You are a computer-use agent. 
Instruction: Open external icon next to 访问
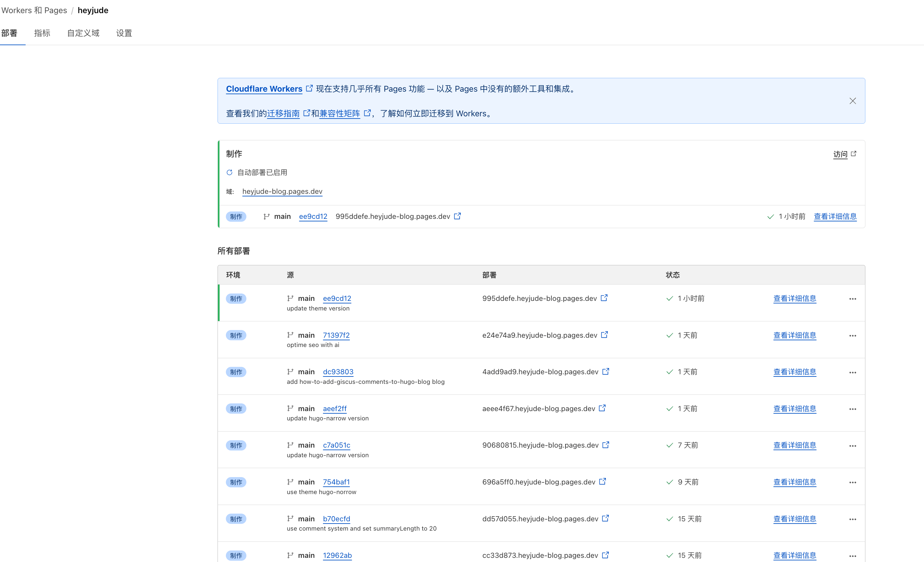pyautogui.click(x=854, y=154)
